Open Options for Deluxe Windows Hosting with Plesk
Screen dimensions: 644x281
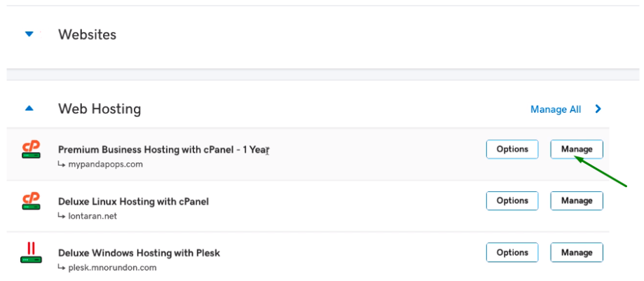512,252
